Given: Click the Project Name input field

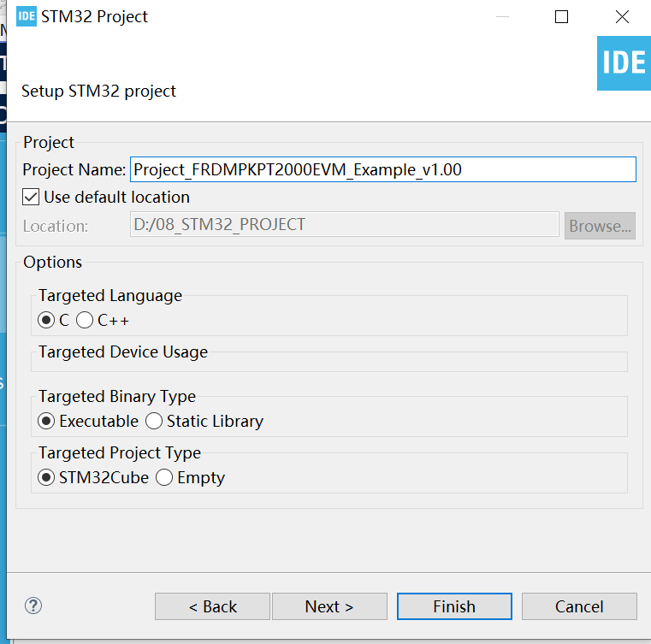Looking at the screenshot, I should pos(382,169).
